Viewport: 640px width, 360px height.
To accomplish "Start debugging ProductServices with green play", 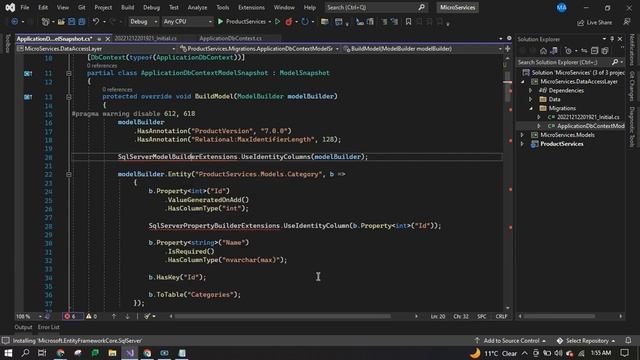I will (x=220, y=22).
